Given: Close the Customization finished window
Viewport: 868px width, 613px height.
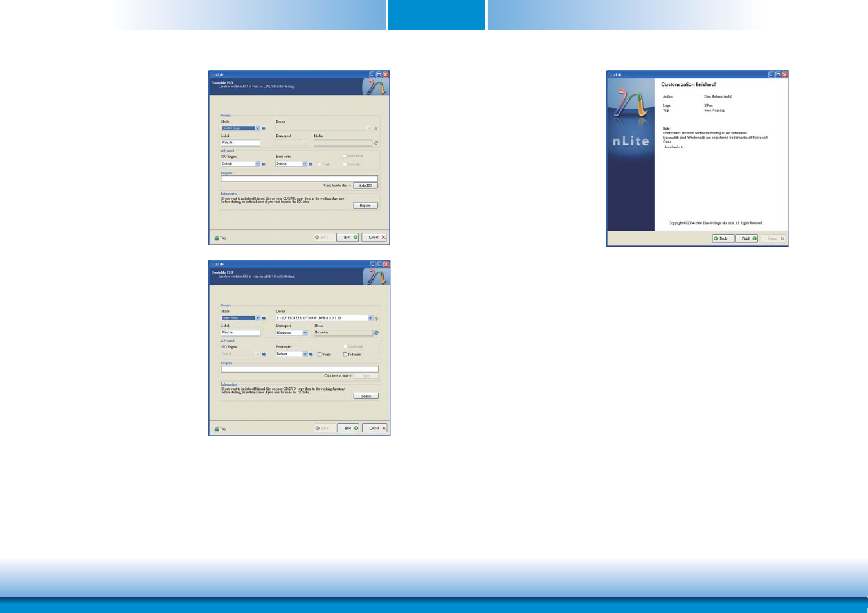Looking at the screenshot, I should (784, 75).
